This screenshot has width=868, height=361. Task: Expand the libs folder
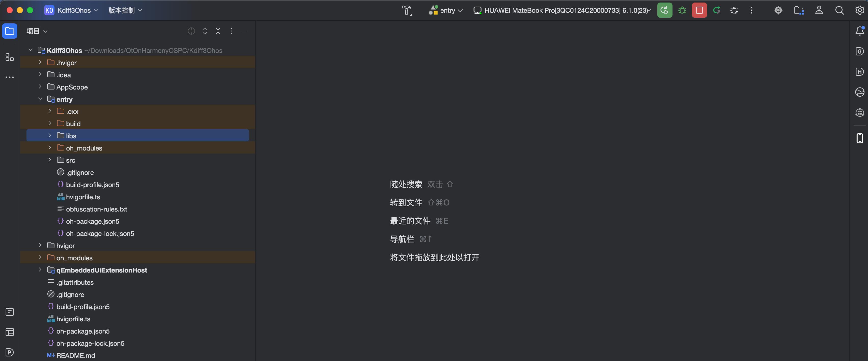coord(50,136)
